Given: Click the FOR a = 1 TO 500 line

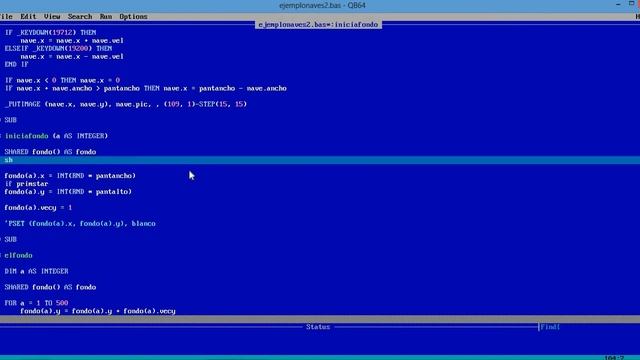Looking at the screenshot, I should coord(36,303).
